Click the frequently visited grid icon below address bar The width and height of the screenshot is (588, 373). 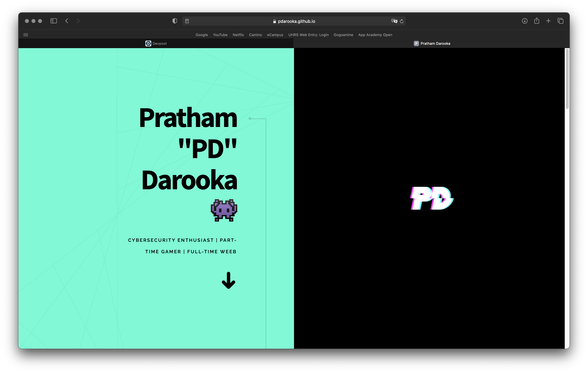coord(26,35)
